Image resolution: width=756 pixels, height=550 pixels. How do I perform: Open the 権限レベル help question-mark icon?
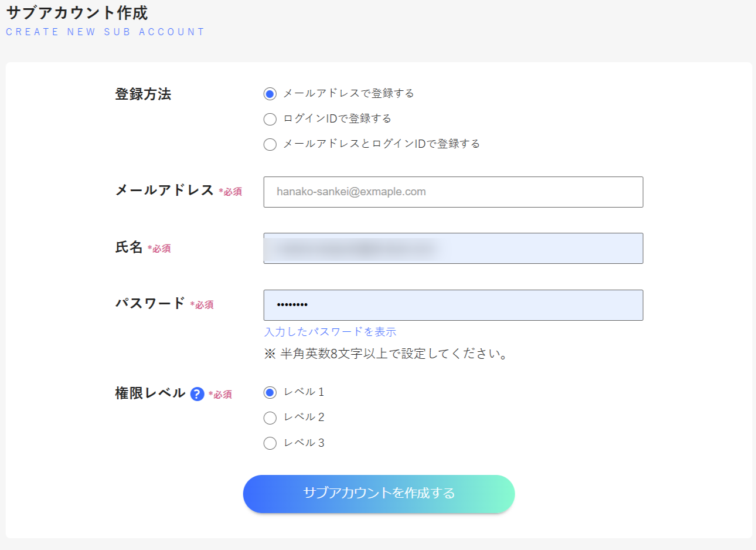coord(197,394)
